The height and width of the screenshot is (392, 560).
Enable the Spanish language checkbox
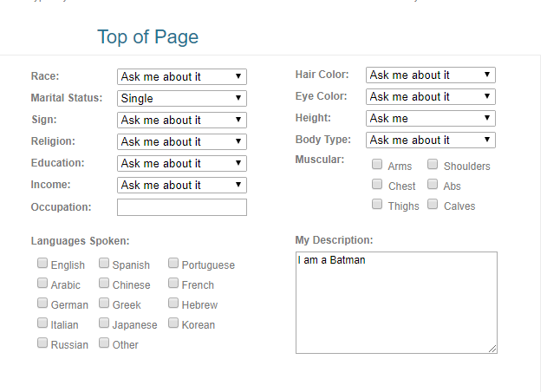click(104, 264)
